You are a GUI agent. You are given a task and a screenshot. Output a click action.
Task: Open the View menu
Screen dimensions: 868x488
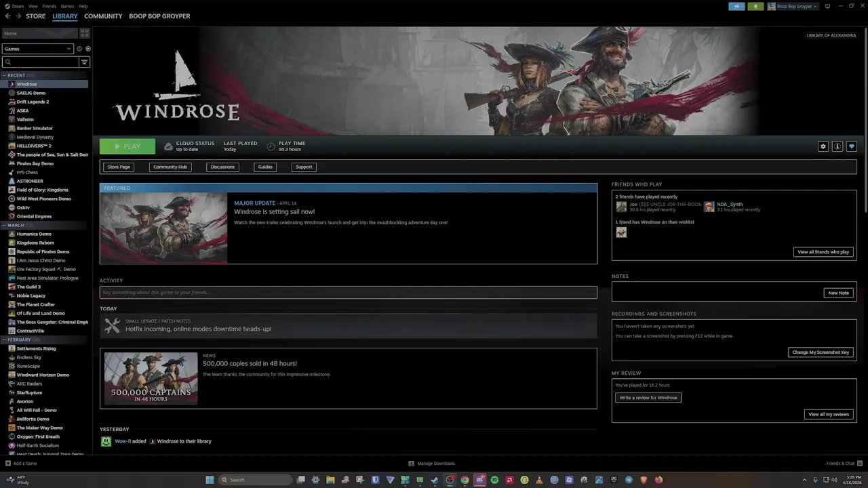coord(33,6)
